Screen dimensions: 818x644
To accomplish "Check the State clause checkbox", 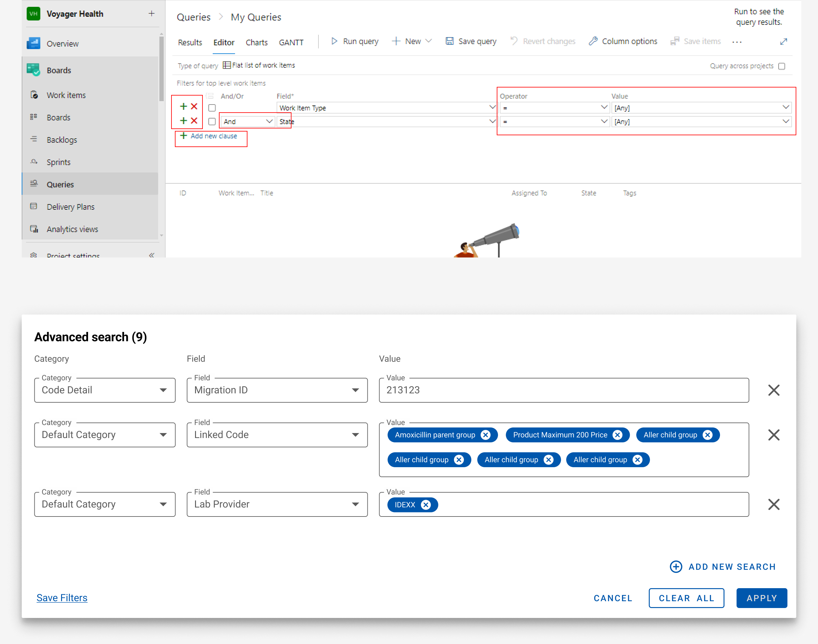I will click(x=212, y=121).
